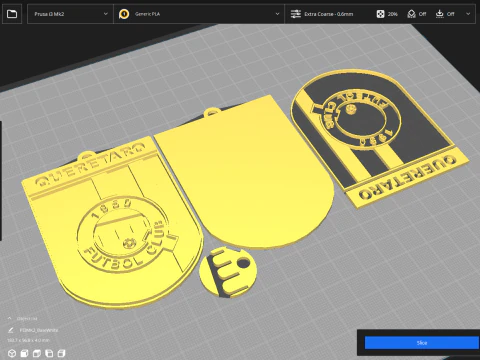The width and height of the screenshot is (480, 360).
Task: Click the build plate adhesion icon
Action: click(x=440, y=14)
